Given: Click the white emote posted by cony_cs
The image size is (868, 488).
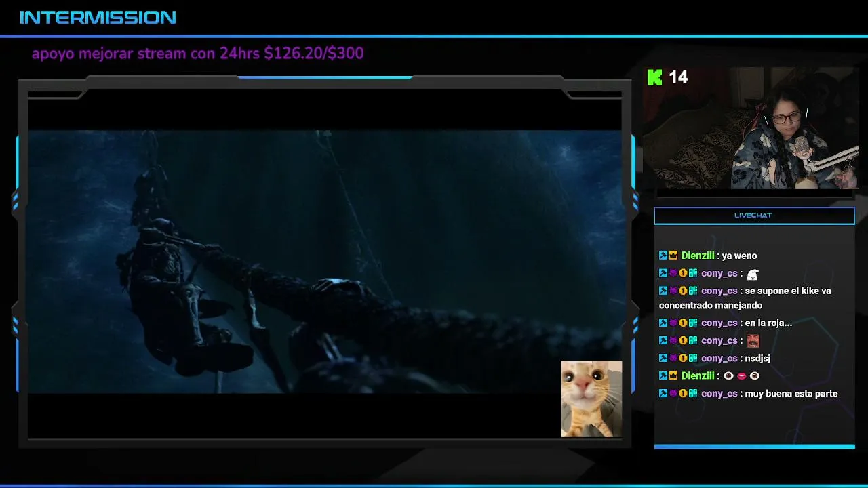Looking at the screenshot, I should point(752,274).
